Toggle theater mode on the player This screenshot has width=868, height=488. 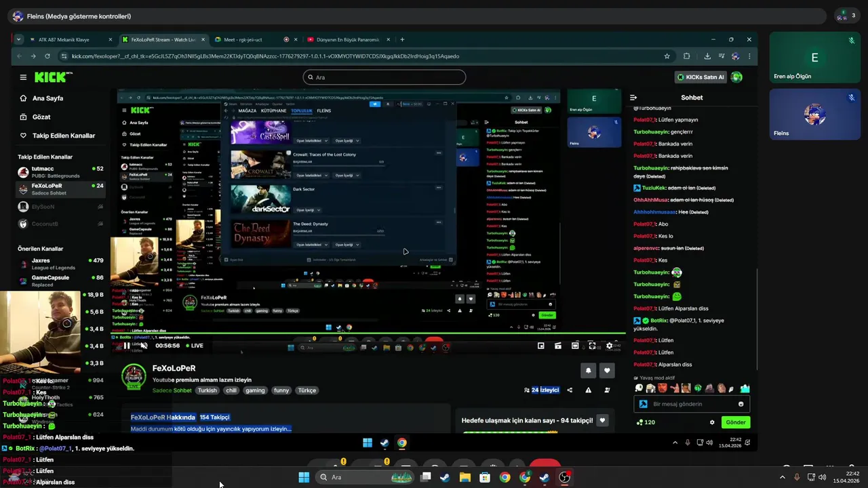click(575, 346)
